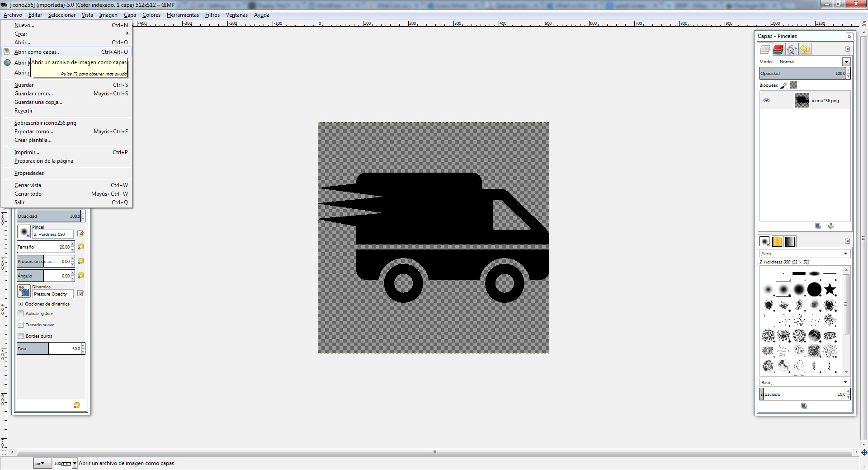Open the filtro dropdown arrow in brushes
Image resolution: width=868 pixels, height=470 pixels.
845,254
